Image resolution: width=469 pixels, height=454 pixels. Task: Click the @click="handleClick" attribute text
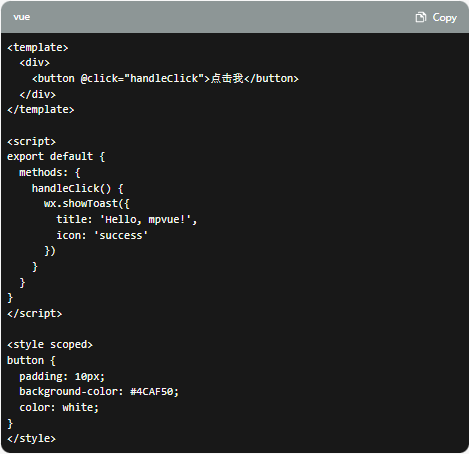point(142,79)
